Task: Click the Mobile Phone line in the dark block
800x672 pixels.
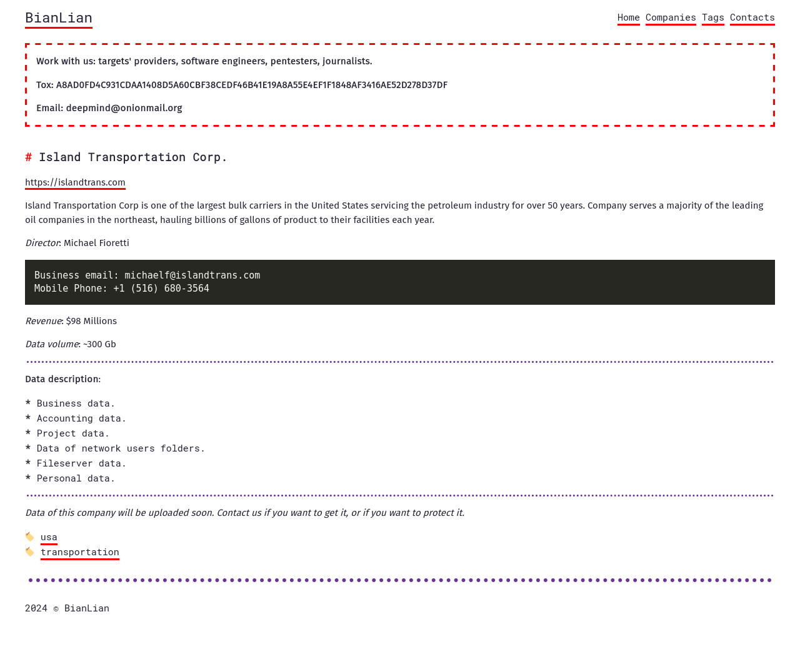Action: (122, 289)
